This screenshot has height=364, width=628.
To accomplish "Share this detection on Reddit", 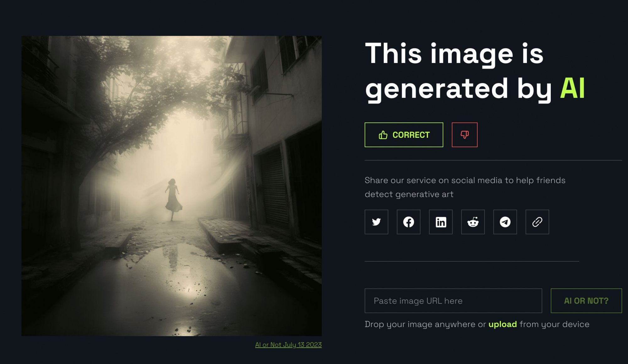I will point(473,222).
